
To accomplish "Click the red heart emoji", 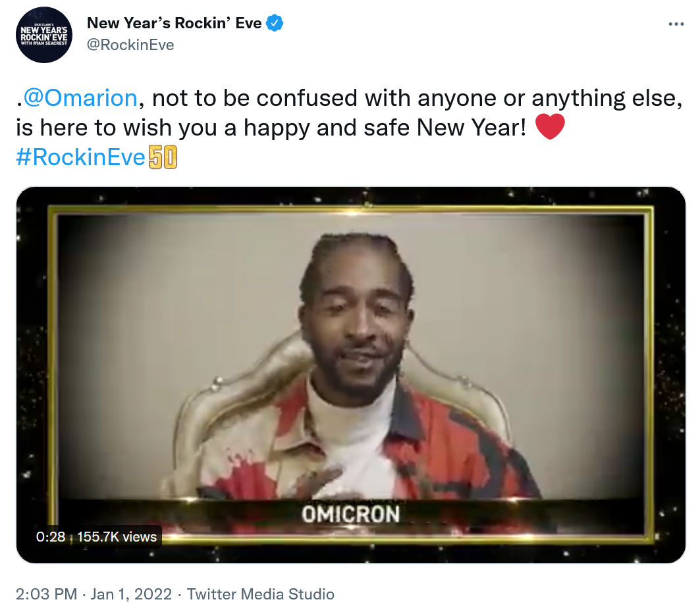I will pyautogui.click(x=550, y=127).
